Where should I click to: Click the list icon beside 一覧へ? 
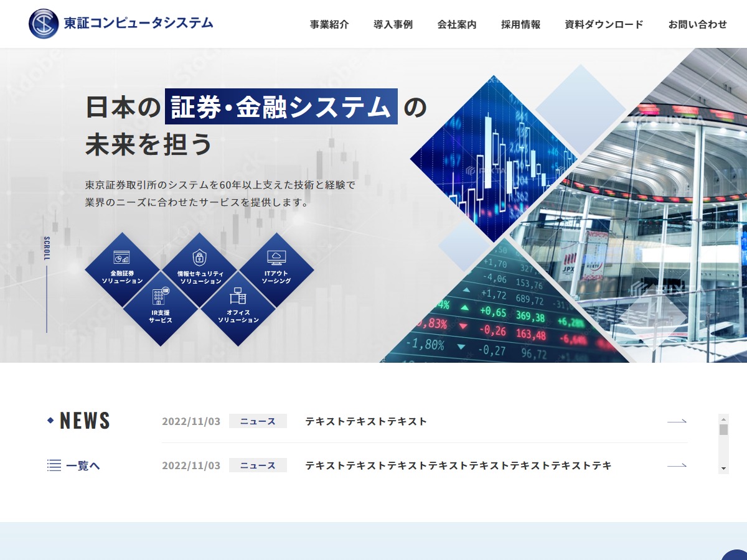click(x=54, y=465)
